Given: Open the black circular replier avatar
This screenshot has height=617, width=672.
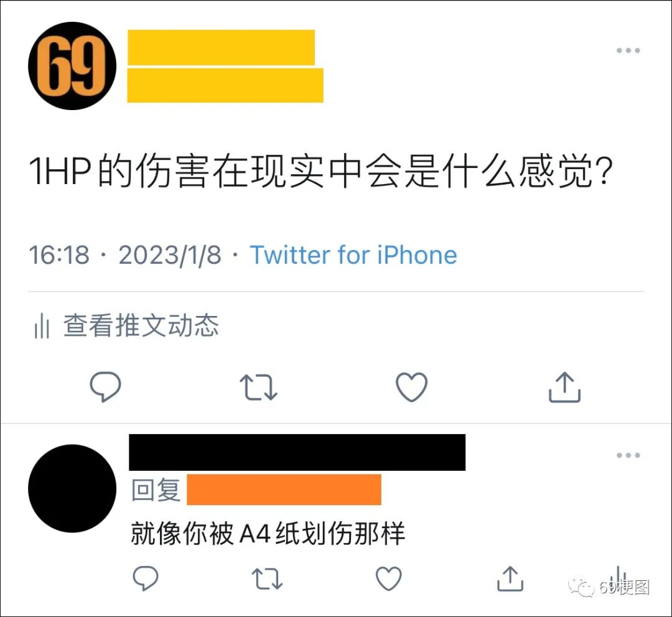Looking at the screenshot, I should [x=72, y=488].
